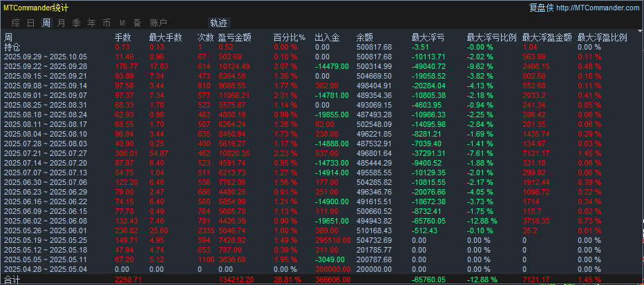
Task: Click the profit amount 11066.21
Action: pos(234,95)
